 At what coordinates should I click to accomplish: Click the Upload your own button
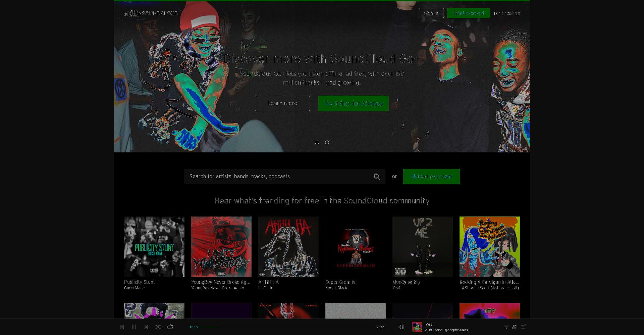[431, 177]
